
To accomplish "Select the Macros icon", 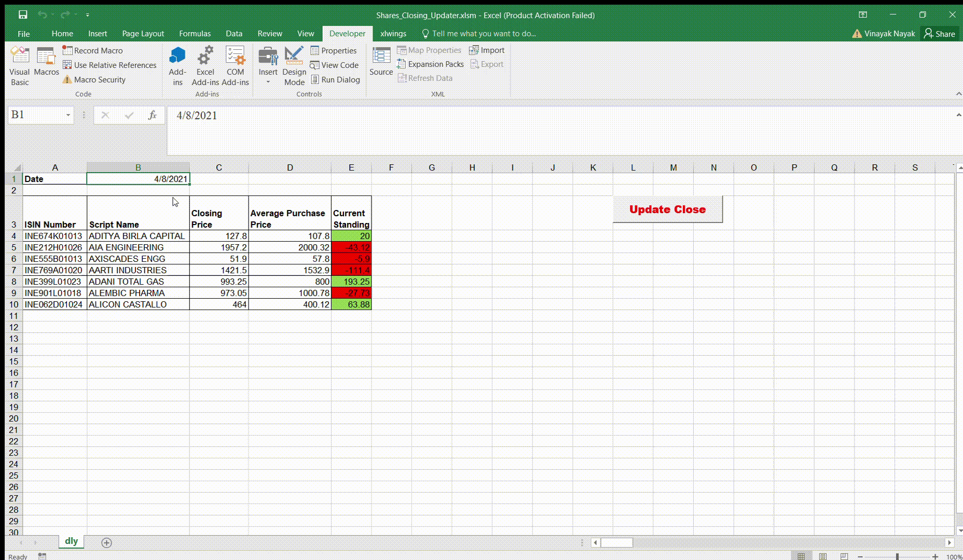I will [x=46, y=64].
